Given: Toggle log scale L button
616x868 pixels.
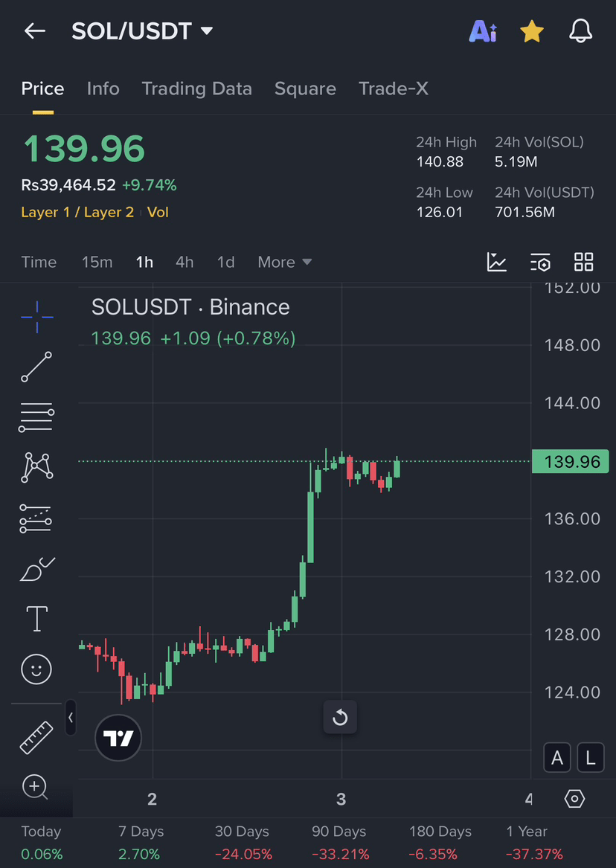Looking at the screenshot, I should pyautogui.click(x=591, y=757).
